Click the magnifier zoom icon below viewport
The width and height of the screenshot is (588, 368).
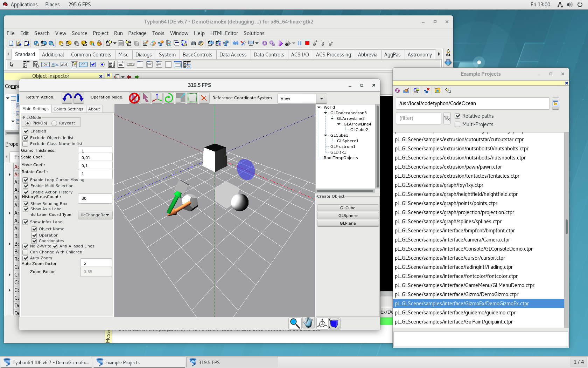tap(295, 323)
